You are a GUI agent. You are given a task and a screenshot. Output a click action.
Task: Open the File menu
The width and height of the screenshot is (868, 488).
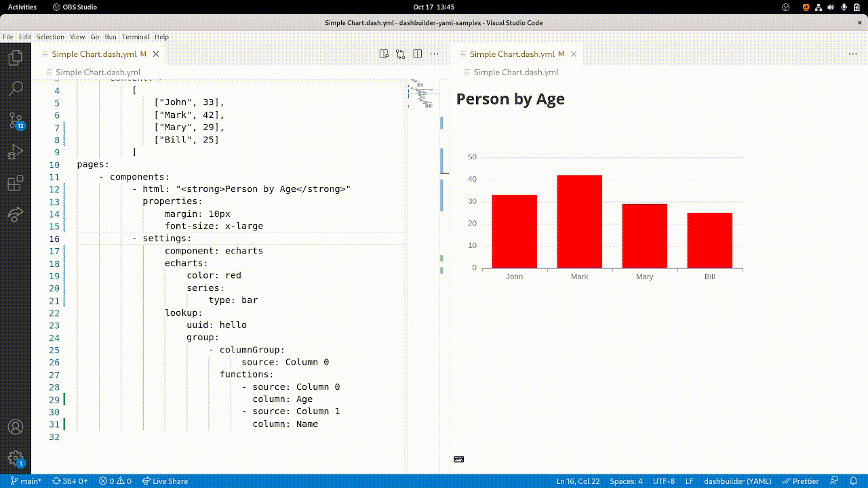[x=8, y=37]
